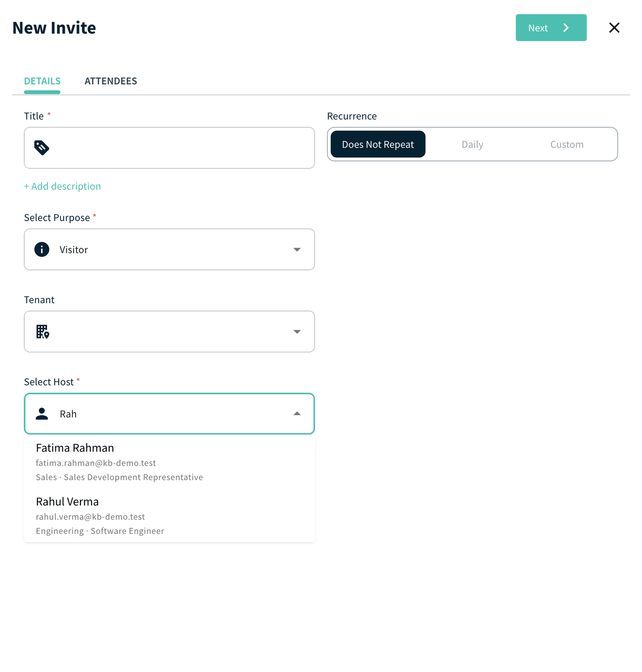Click rahul.verma@kb-demo.test email
Screen dimensions: 642x672
pyautogui.click(x=90, y=517)
